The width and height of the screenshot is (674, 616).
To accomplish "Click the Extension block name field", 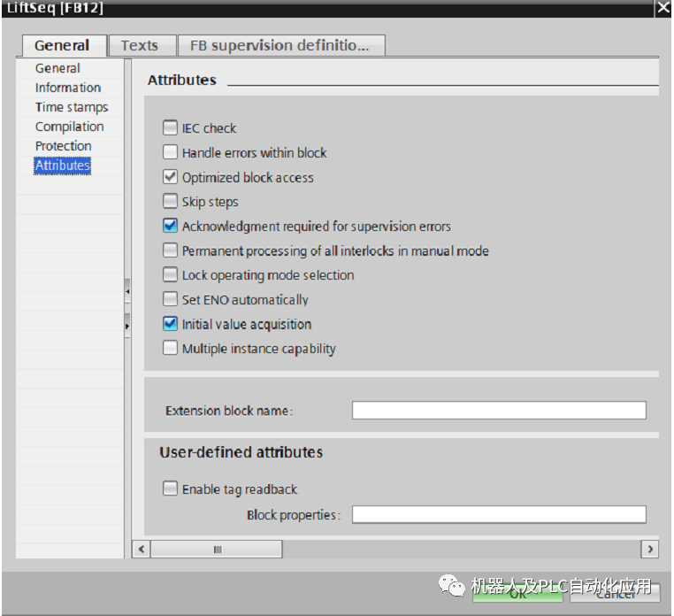I will [499, 410].
